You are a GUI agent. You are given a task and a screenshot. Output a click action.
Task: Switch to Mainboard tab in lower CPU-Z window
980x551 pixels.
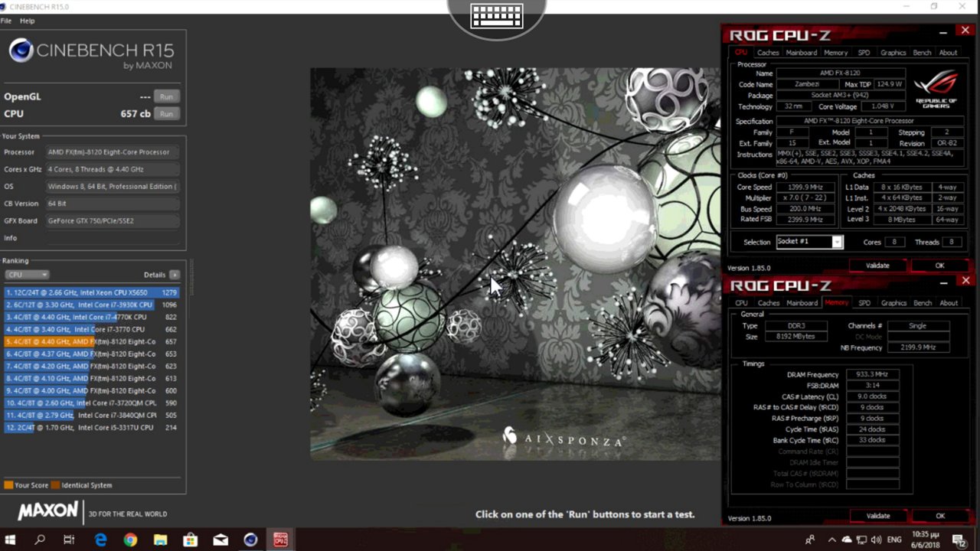coord(802,303)
